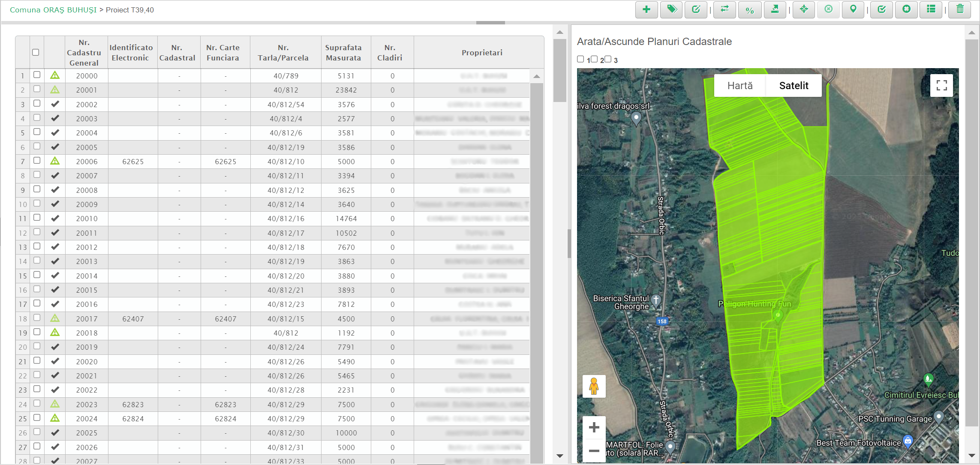Click the list view toolbar icon
The height and width of the screenshot is (465, 980).
pos(931,9)
